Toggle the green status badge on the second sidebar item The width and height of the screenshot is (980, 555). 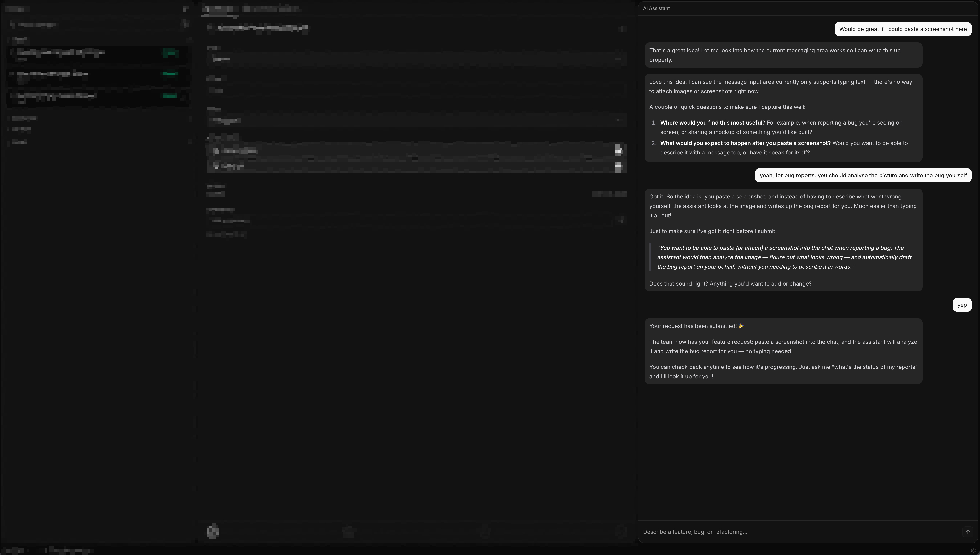[x=169, y=74]
